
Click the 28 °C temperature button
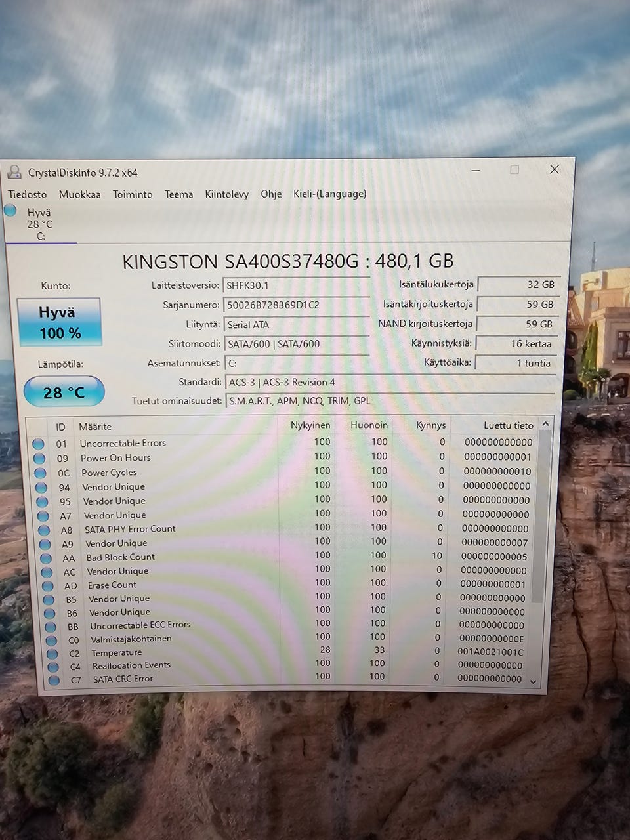64,392
